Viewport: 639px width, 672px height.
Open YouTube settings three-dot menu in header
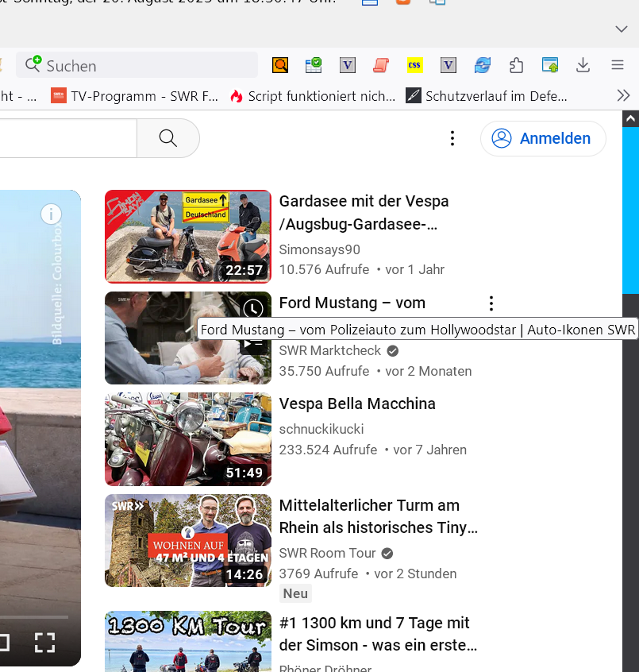[x=452, y=138]
